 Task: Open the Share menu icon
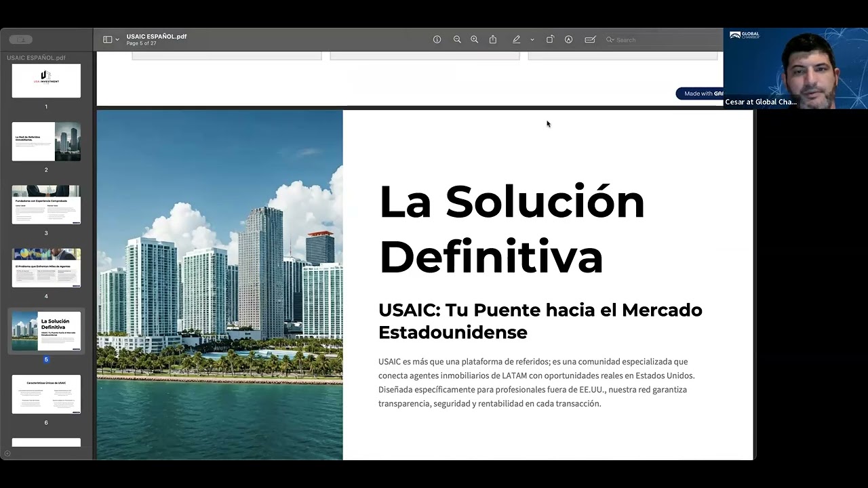(493, 39)
